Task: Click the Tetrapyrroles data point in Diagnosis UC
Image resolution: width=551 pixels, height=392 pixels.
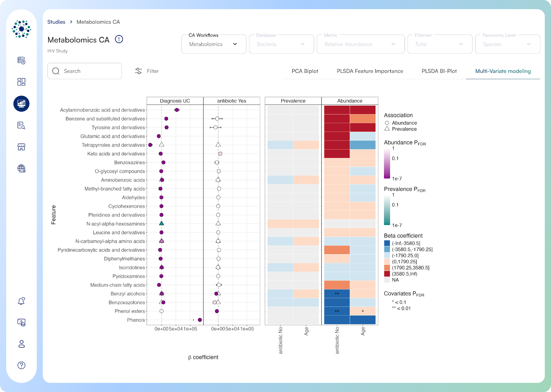Action: (x=150, y=145)
